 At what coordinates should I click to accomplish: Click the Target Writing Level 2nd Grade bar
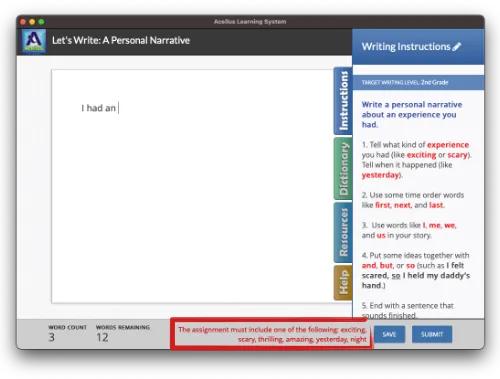click(418, 82)
